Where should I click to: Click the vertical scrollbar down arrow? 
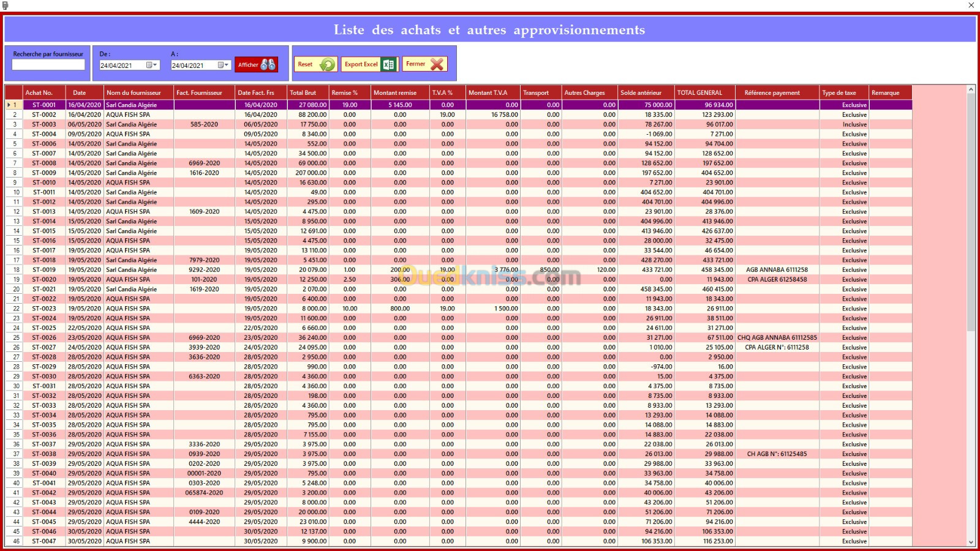tap(971, 542)
